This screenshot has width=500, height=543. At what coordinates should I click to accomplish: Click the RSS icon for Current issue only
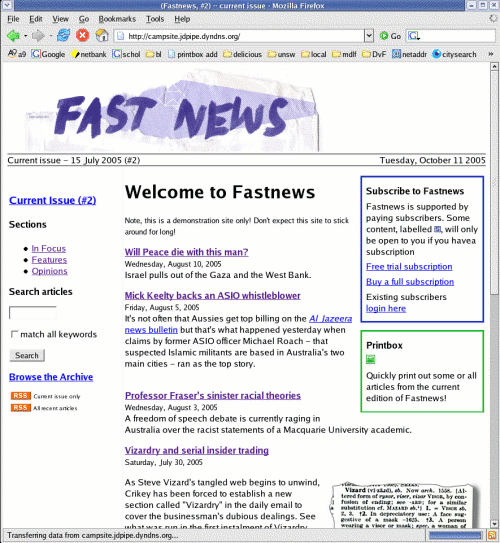(20, 396)
